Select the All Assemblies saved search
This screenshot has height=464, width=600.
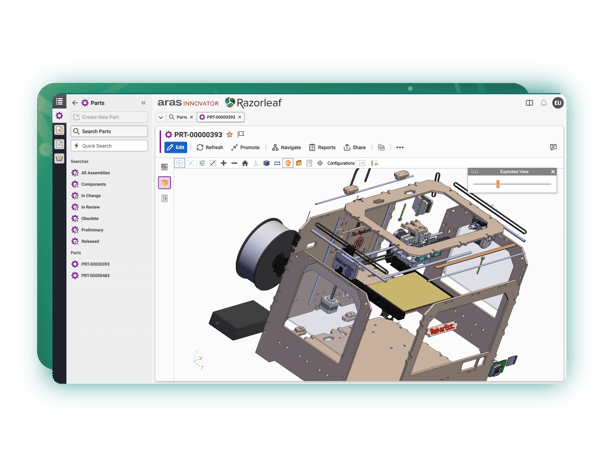(95, 173)
